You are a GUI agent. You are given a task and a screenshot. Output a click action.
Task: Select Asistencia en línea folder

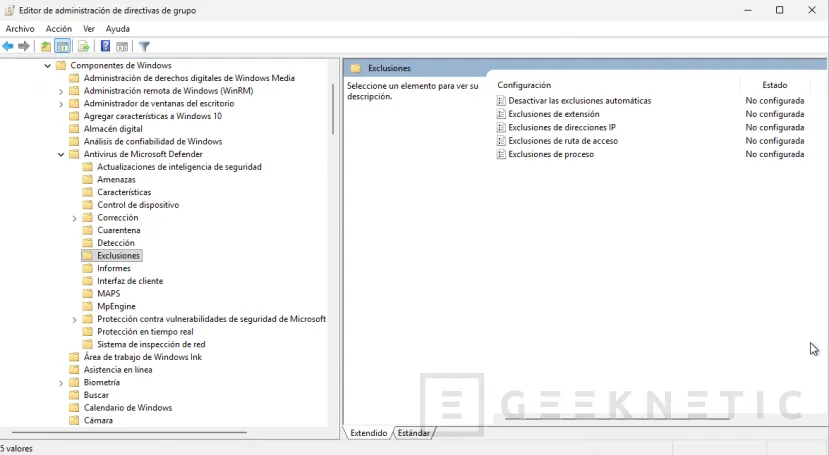[118, 370]
